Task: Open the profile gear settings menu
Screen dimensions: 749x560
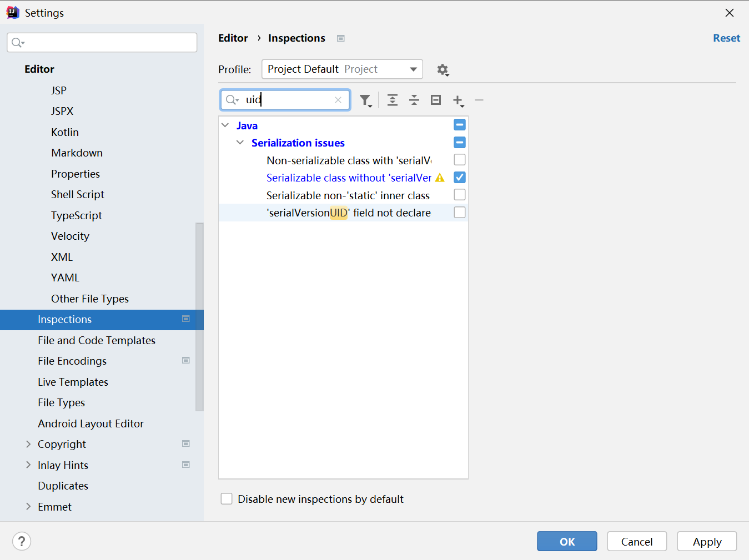Action: point(443,69)
